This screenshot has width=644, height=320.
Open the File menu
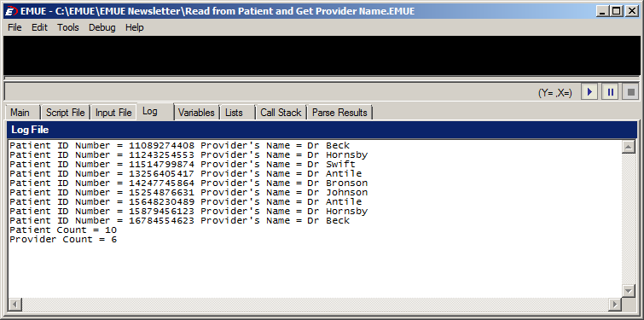(x=15, y=27)
